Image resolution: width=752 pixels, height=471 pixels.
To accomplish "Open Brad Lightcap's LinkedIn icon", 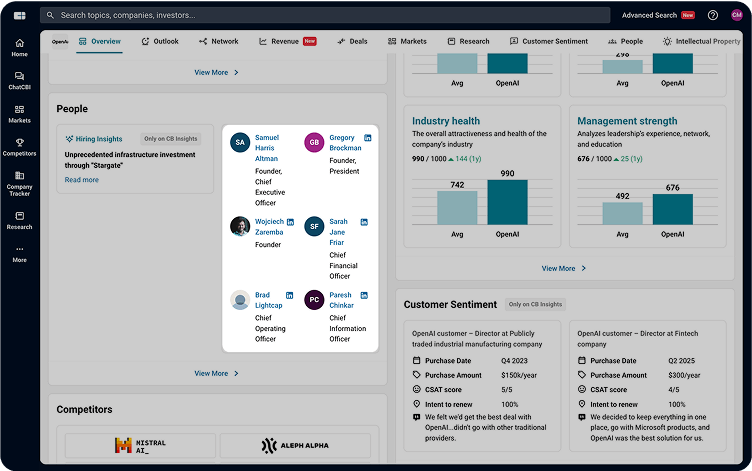I will click(x=290, y=296).
